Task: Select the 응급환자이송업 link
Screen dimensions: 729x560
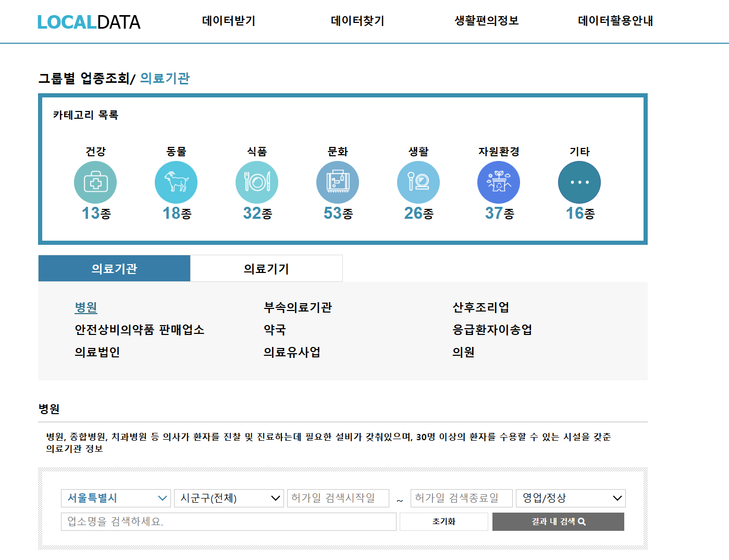Action: 492,330
